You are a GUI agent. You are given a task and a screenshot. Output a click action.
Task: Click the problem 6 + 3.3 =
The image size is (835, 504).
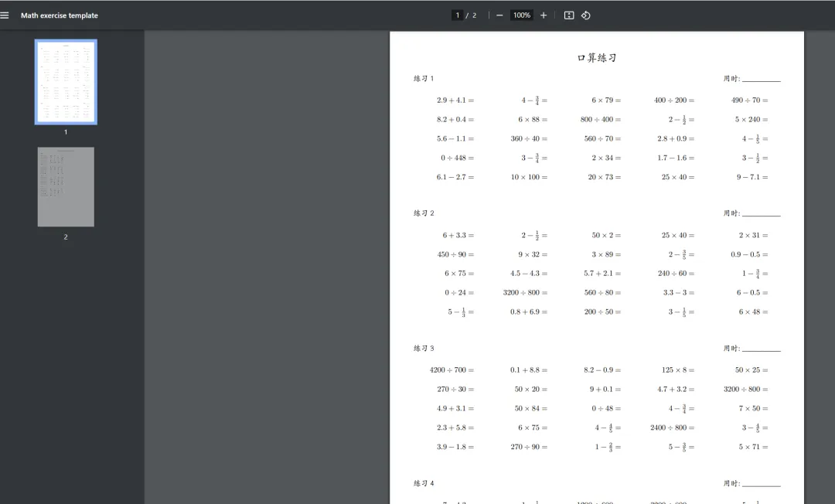(x=458, y=235)
